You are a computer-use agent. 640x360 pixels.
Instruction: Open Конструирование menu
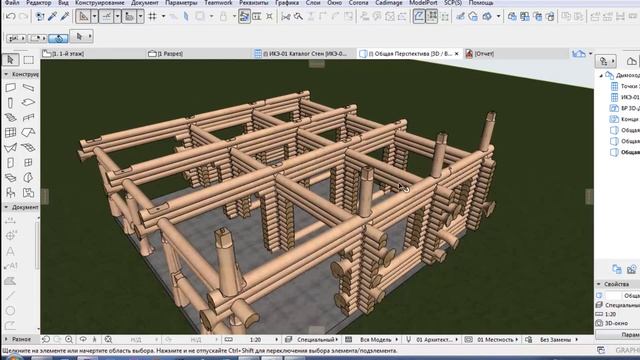tap(100, 3)
